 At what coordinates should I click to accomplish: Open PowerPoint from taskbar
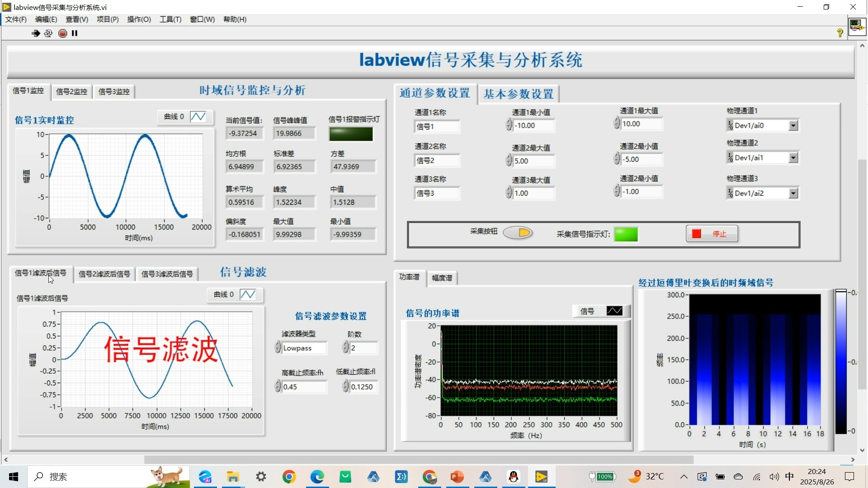click(457, 477)
